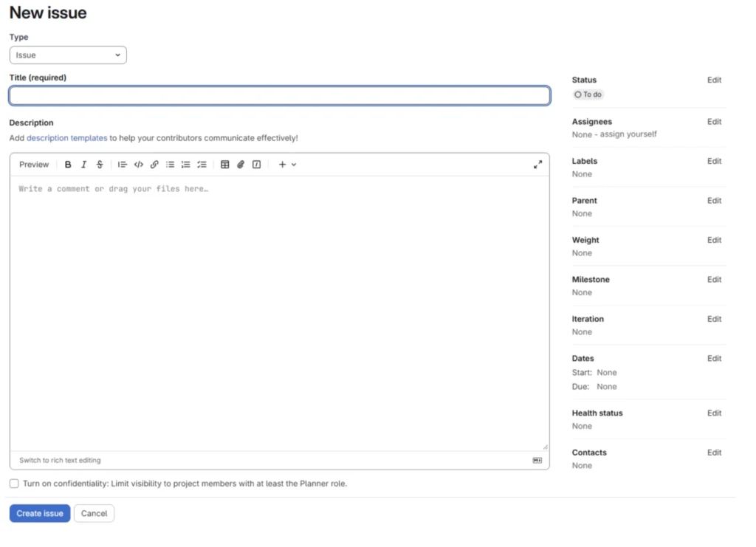Click the Markdown help icon below editor

click(537, 461)
